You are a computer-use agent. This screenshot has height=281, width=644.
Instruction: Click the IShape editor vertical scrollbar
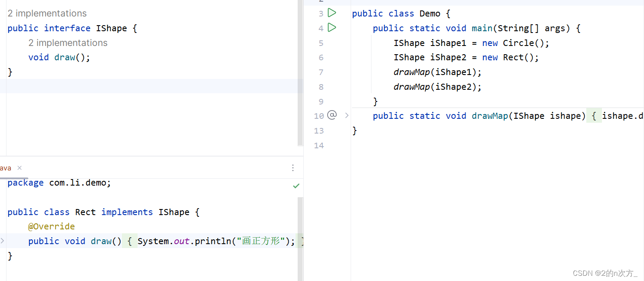300,73
